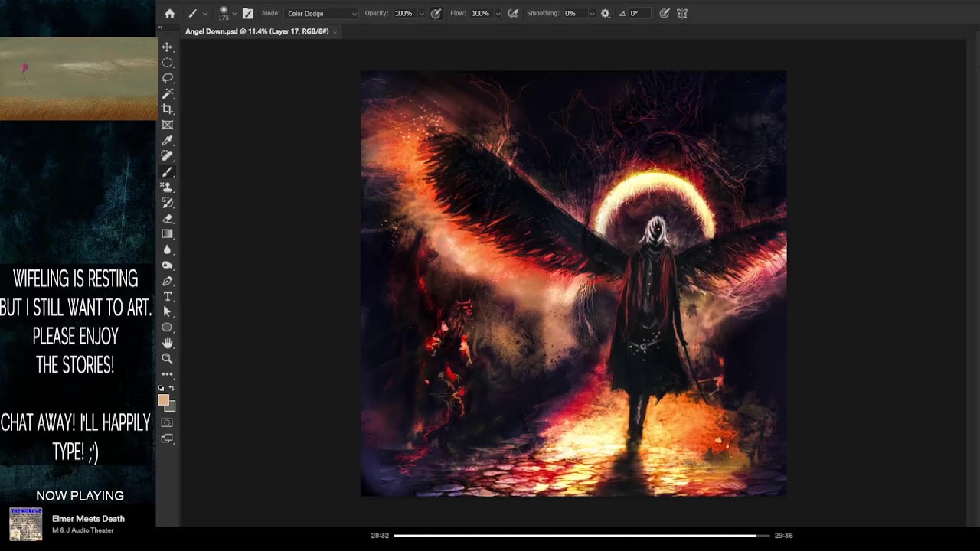This screenshot has width=980, height=551.
Task: Open the Mode Color Dodge dropdown
Action: click(322, 13)
